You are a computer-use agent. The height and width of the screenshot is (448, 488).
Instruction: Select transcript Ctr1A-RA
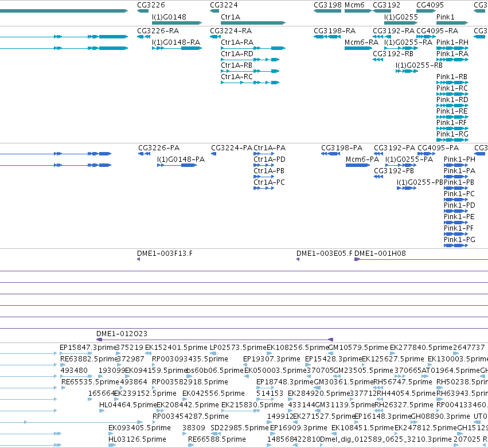point(237,42)
